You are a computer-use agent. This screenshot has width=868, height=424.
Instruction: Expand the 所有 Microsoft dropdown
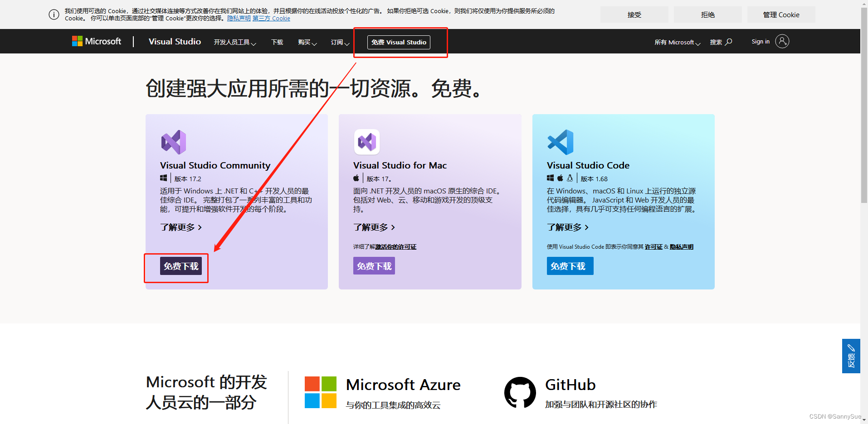click(x=678, y=42)
